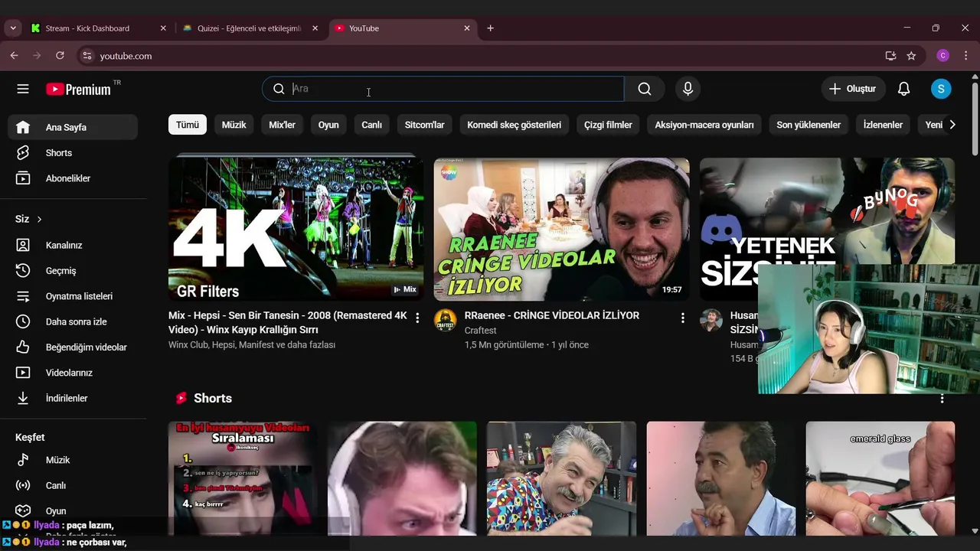Go back in browser history
The image size is (980, 551).
tap(14, 56)
